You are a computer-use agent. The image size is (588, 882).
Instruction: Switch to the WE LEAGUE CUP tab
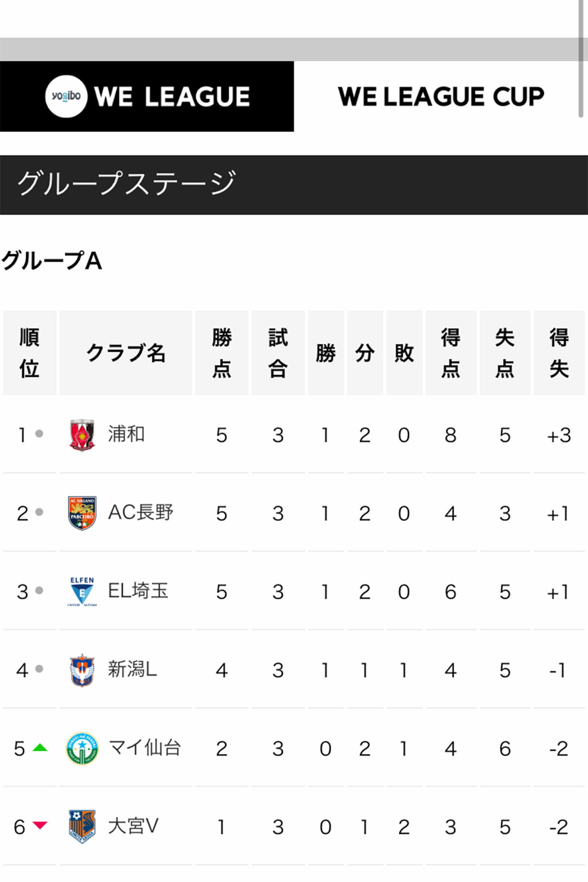[441, 96]
